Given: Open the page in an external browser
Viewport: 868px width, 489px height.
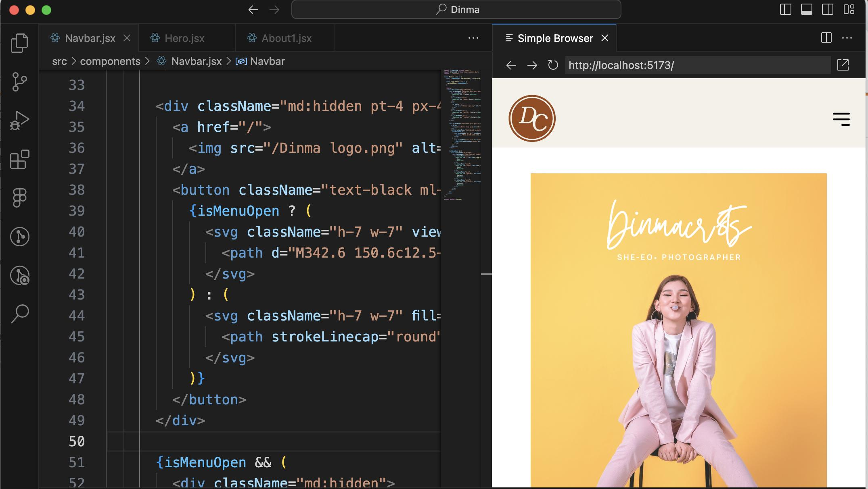Looking at the screenshot, I should [843, 65].
